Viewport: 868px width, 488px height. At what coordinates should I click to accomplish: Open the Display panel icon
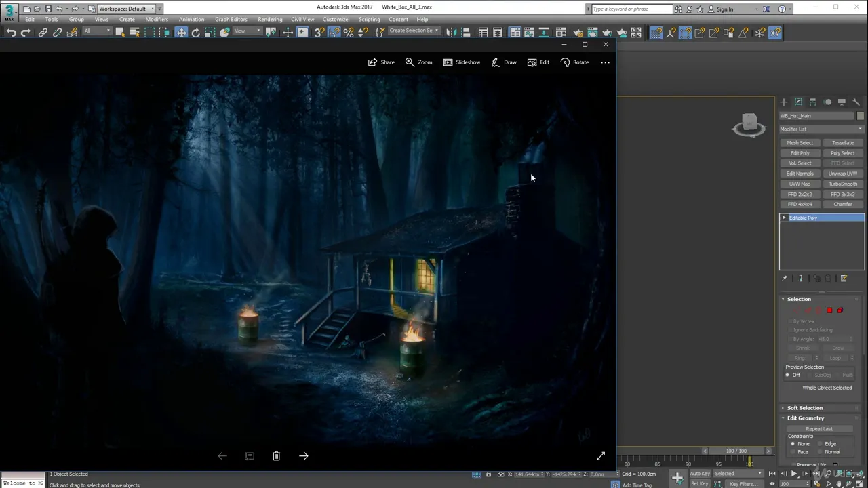pos(842,102)
